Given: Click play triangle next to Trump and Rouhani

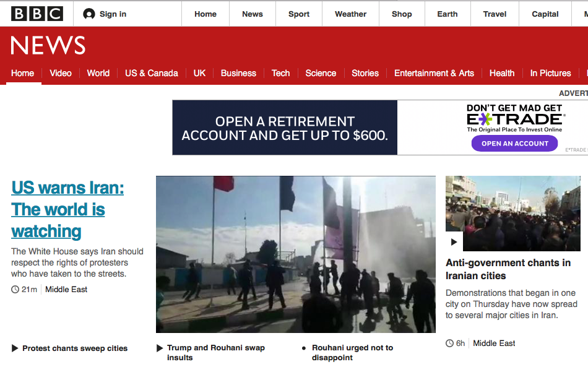Looking at the screenshot, I should click(160, 348).
